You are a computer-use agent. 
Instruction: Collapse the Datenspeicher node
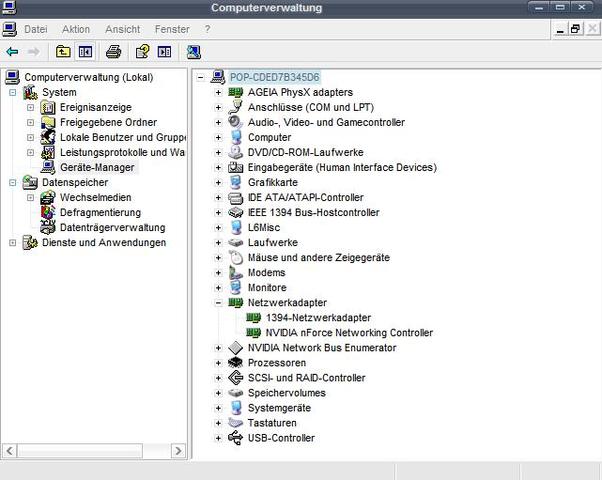click(x=13, y=182)
